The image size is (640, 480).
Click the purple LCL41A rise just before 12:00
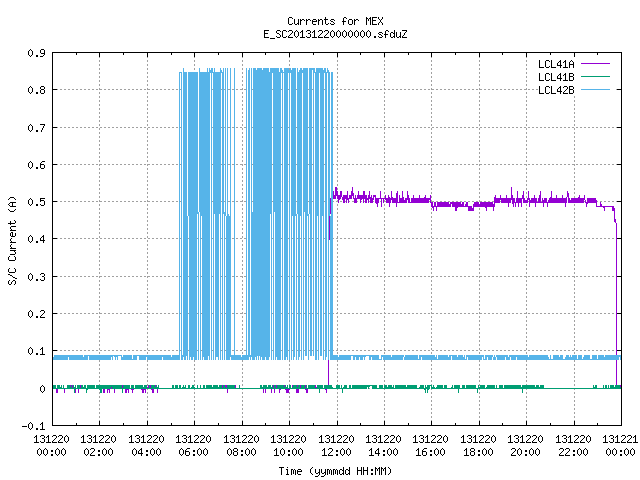pyautogui.click(x=329, y=294)
